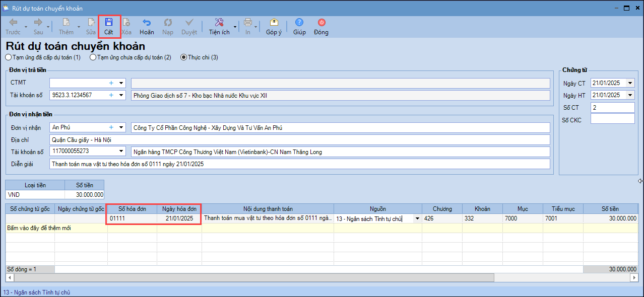Expand the CTMT dropdown list

(x=121, y=83)
